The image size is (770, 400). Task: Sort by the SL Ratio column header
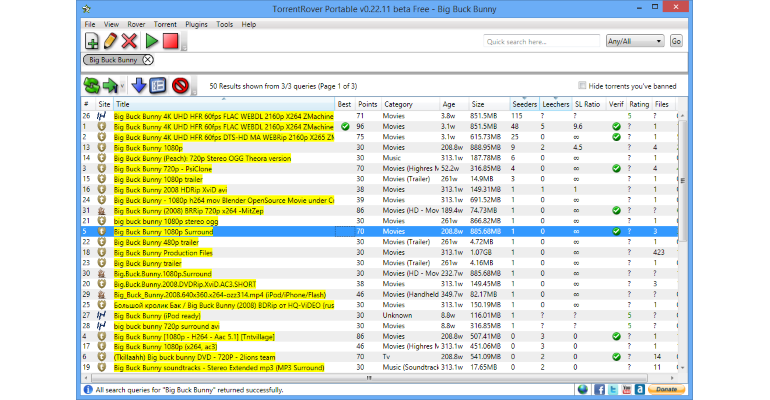click(588, 104)
